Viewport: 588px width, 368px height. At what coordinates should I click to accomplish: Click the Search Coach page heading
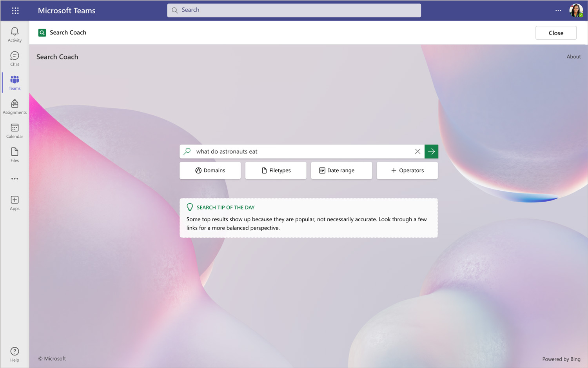(x=57, y=57)
